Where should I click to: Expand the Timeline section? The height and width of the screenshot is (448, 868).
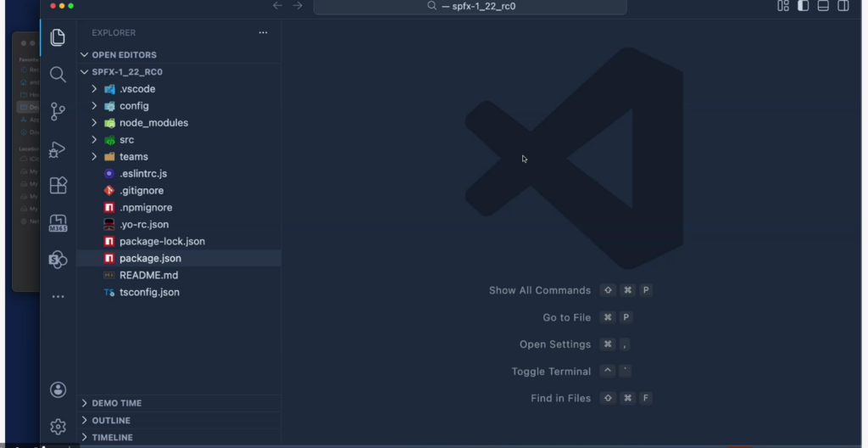point(179,438)
